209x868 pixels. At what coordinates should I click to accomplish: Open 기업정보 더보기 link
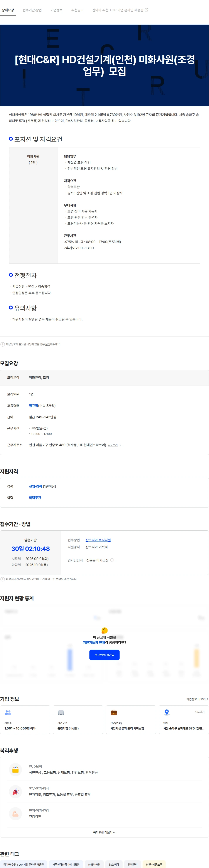197,699
